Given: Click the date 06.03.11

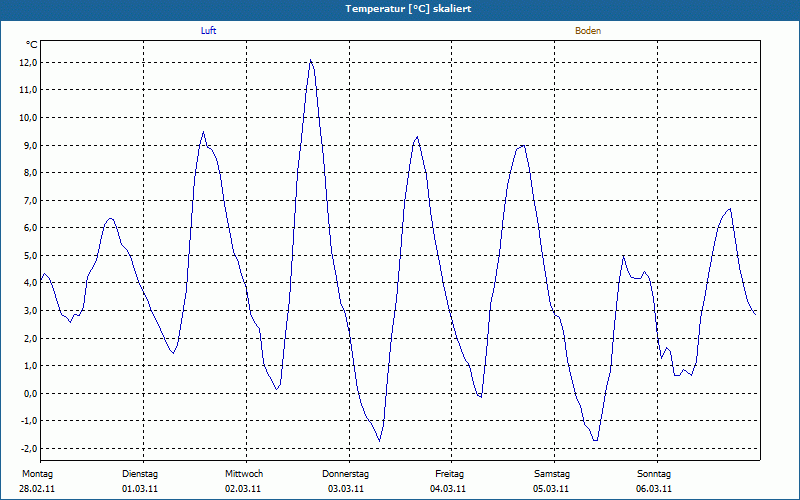Looking at the screenshot, I should pyautogui.click(x=654, y=489).
